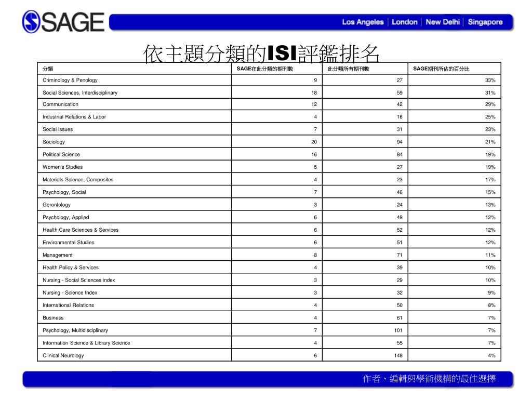
Task: Select the London location label
Action: coord(404,22)
